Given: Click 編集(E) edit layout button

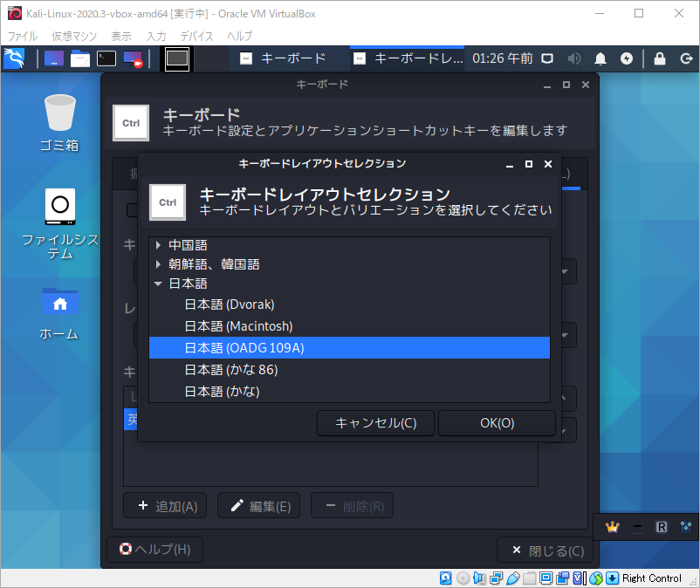Looking at the screenshot, I should (x=259, y=505).
